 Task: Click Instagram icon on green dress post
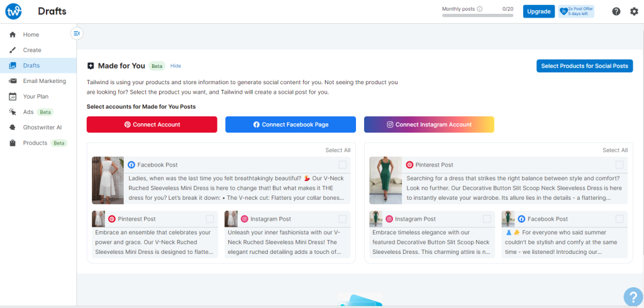tap(389, 219)
